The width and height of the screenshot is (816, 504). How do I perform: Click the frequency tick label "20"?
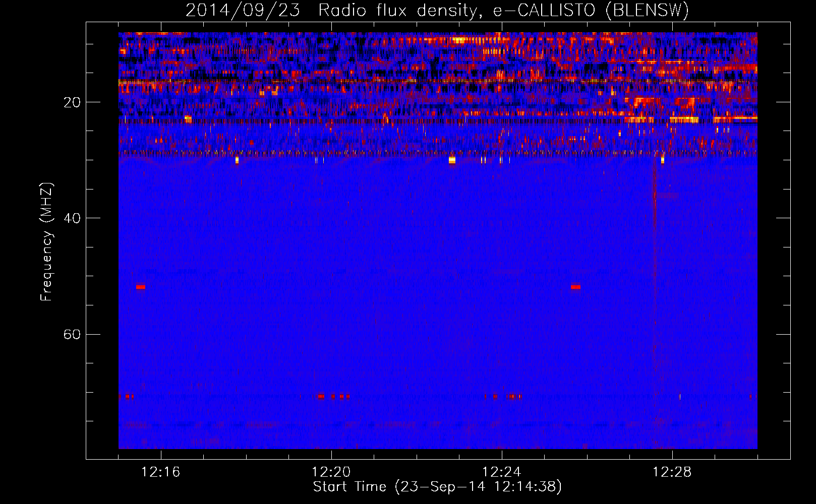[x=72, y=102]
